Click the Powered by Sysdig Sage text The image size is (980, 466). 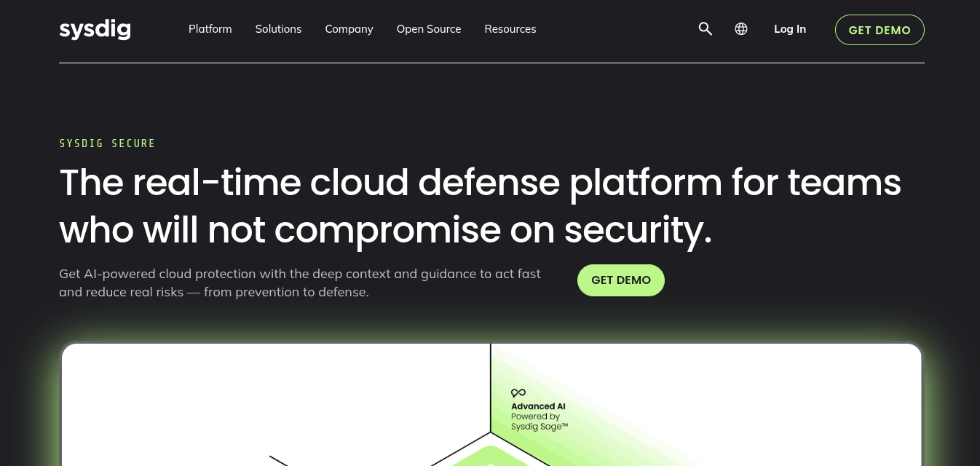(540, 422)
